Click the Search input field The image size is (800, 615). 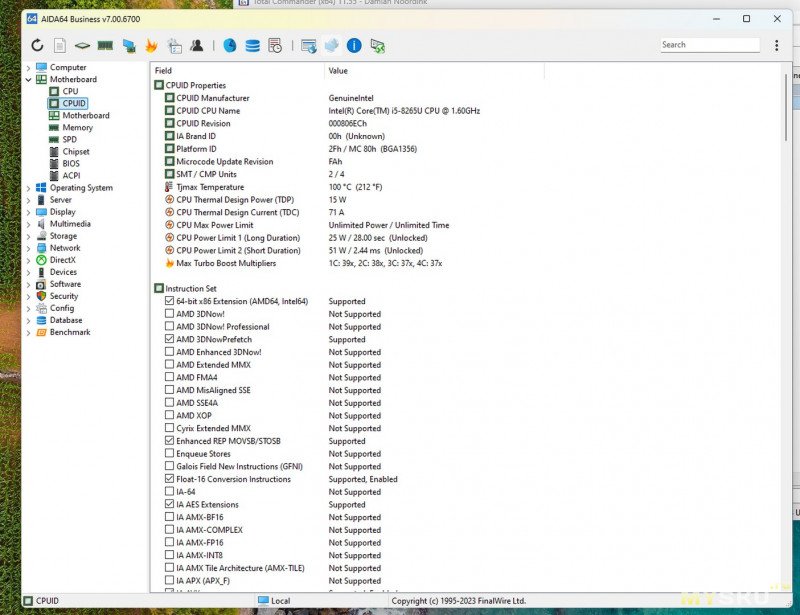pos(710,45)
